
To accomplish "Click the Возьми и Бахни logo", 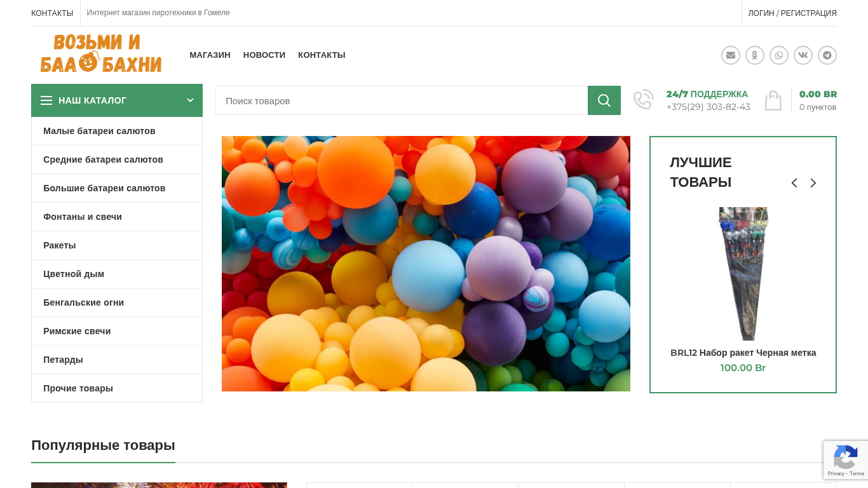I will (101, 54).
